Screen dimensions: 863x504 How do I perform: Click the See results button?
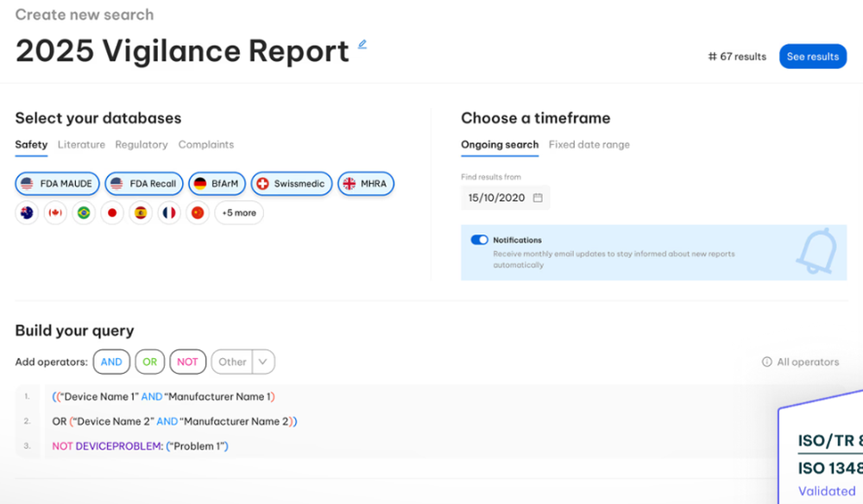point(813,56)
